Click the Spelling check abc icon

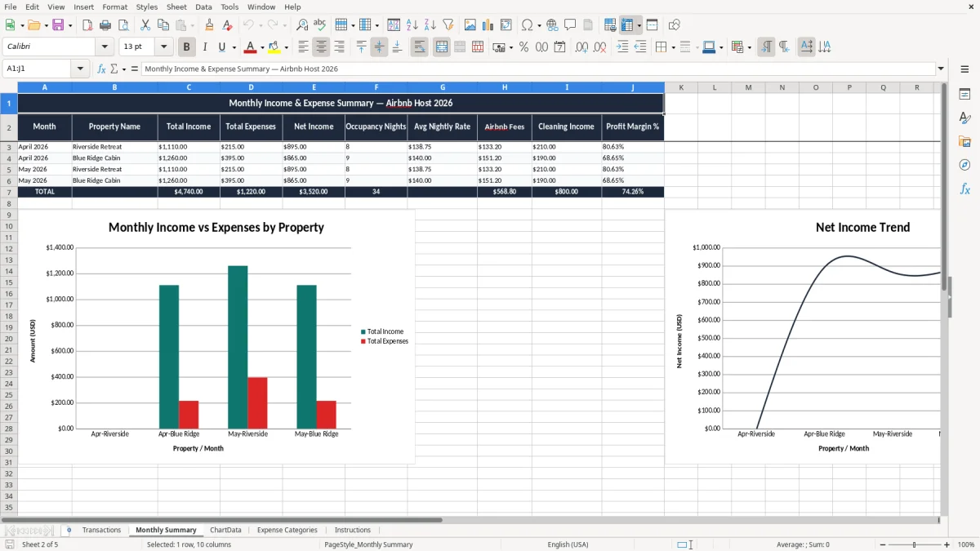click(320, 25)
